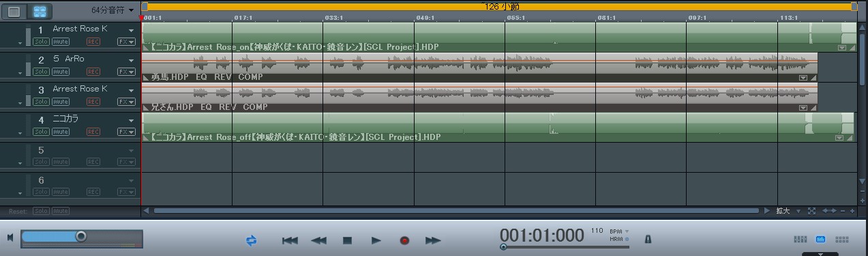Open FX menu of track 1

pyautogui.click(x=126, y=42)
